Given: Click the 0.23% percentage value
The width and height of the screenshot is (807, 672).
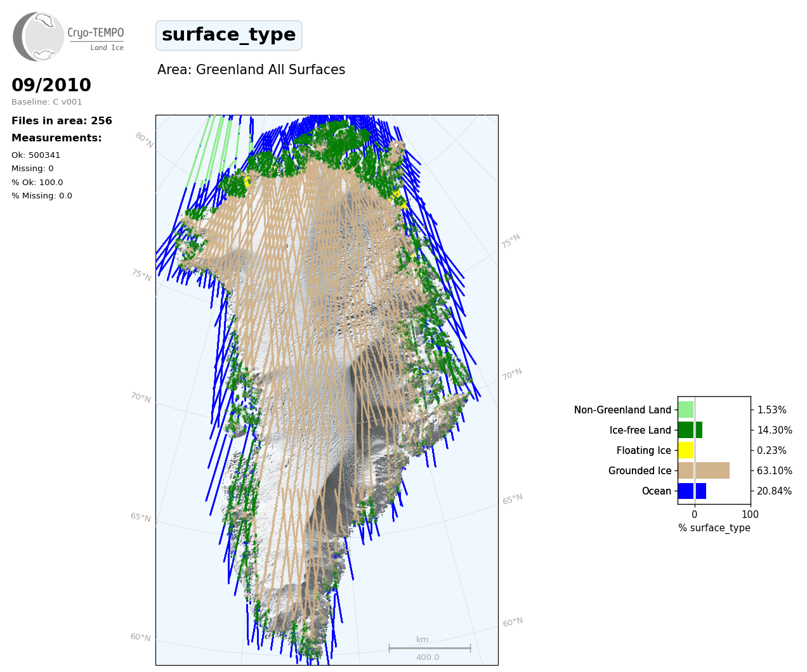Looking at the screenshot, I should coord(772,451).
